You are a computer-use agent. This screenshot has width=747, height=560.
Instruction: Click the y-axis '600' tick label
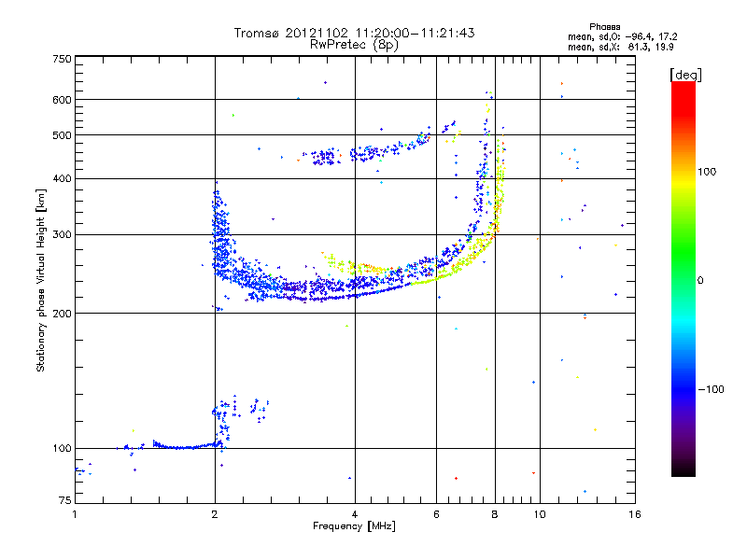pos(63,100)
